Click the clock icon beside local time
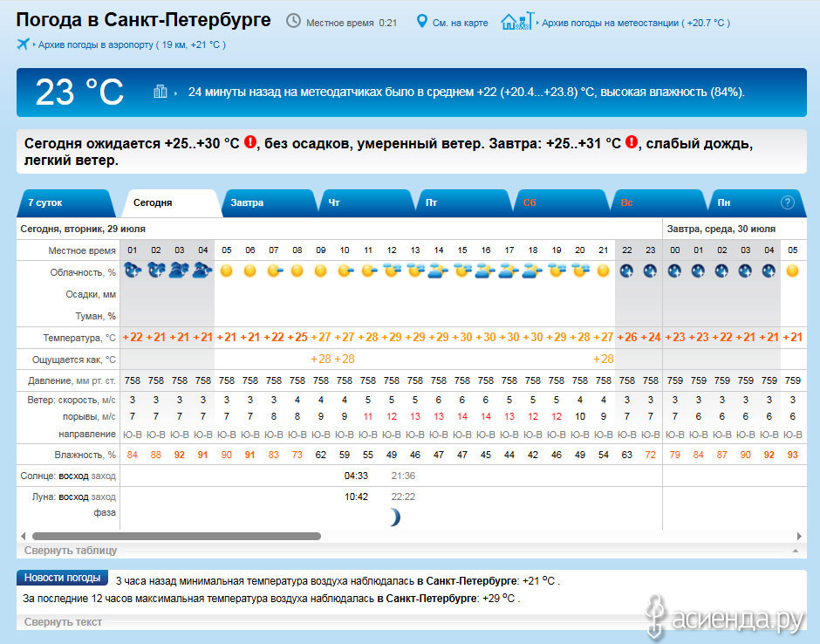820x644 pixels. point(293,21)
